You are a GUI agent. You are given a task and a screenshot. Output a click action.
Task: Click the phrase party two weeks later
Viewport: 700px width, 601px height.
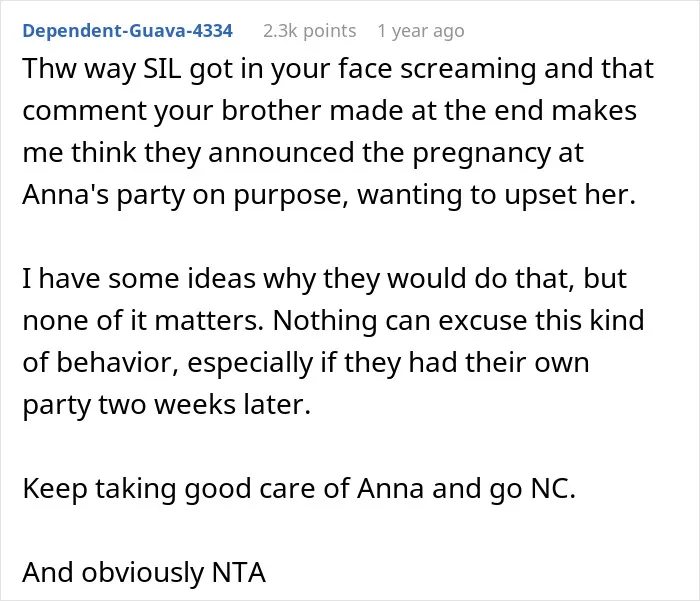click(167, 405)
